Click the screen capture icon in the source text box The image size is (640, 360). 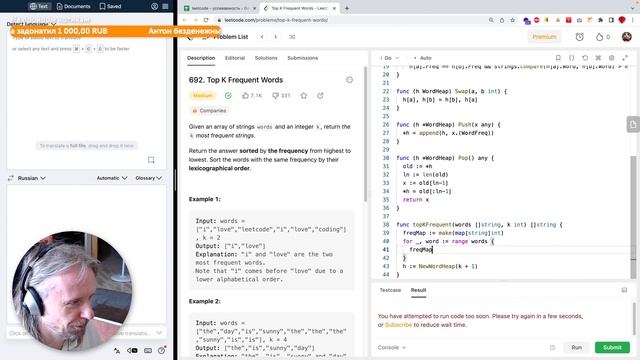151,160
